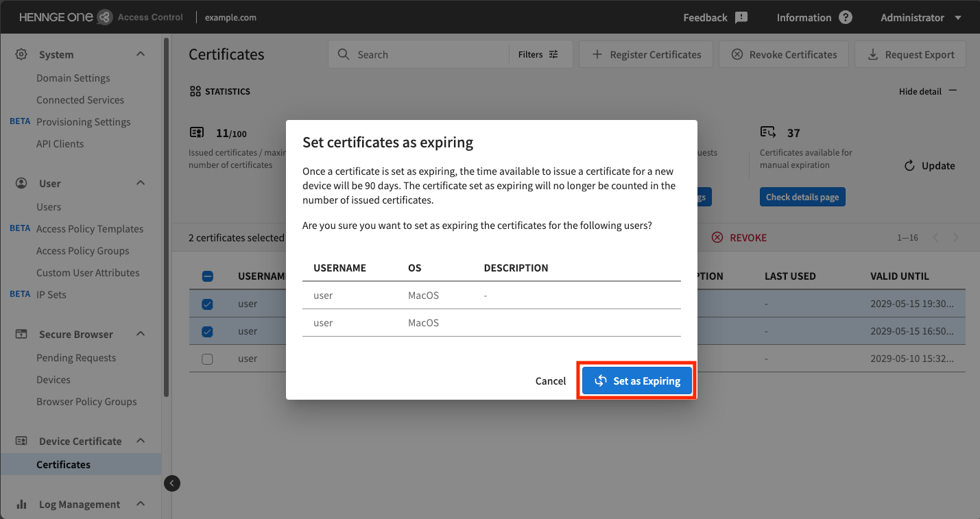
Task: Confirm with Set as Expiring button
Action: tap(637, 381)
